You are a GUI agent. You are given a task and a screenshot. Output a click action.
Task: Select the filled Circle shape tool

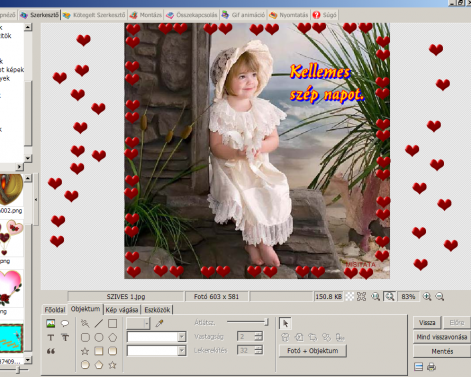(x=85, y=365)
